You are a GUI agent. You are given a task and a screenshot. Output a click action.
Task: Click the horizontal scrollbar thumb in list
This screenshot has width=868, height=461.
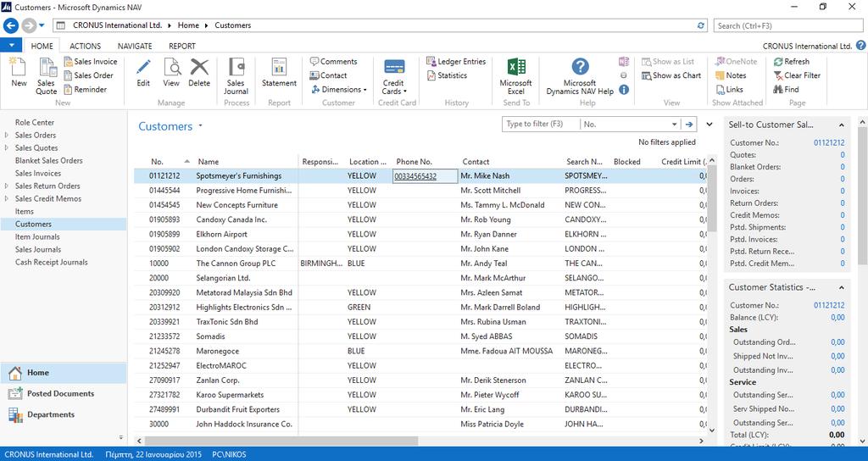(x=281, y=441)
